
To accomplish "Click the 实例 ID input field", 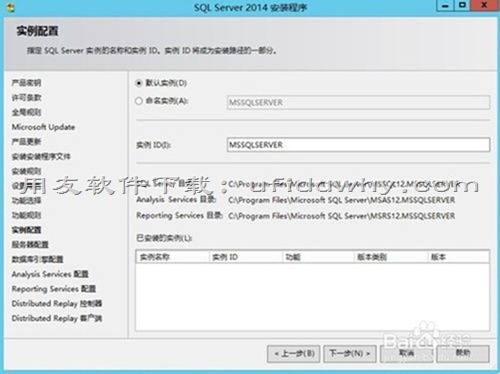I will tap(358, 145).
